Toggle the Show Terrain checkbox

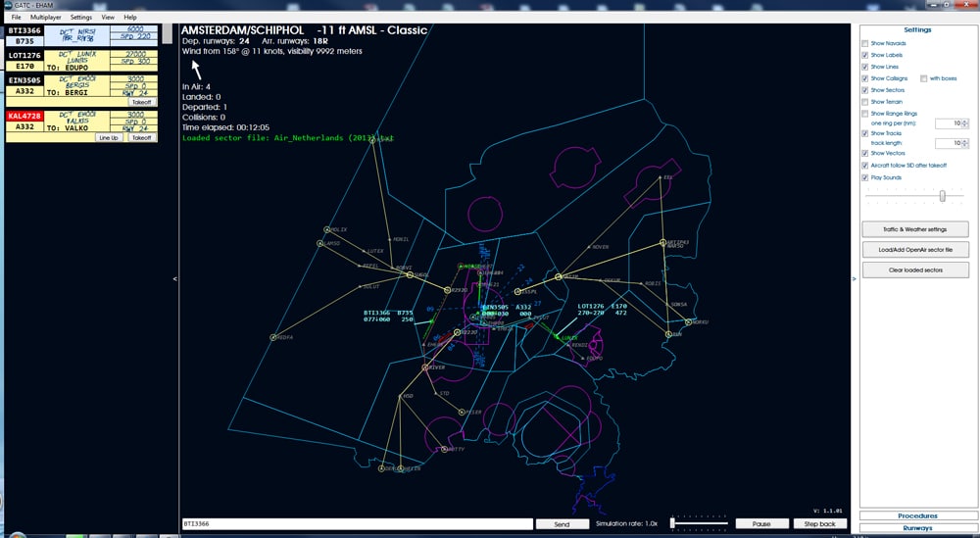click(864, 102)
